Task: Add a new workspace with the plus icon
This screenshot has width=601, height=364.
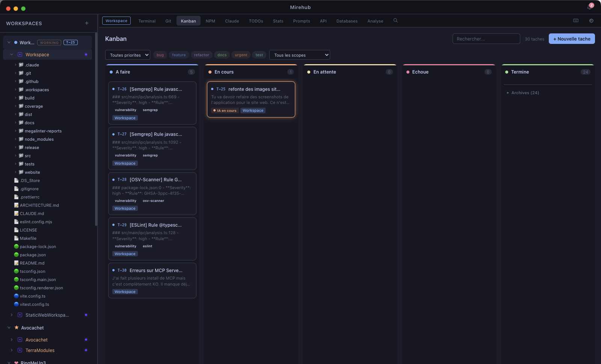Action: [86, 23]
